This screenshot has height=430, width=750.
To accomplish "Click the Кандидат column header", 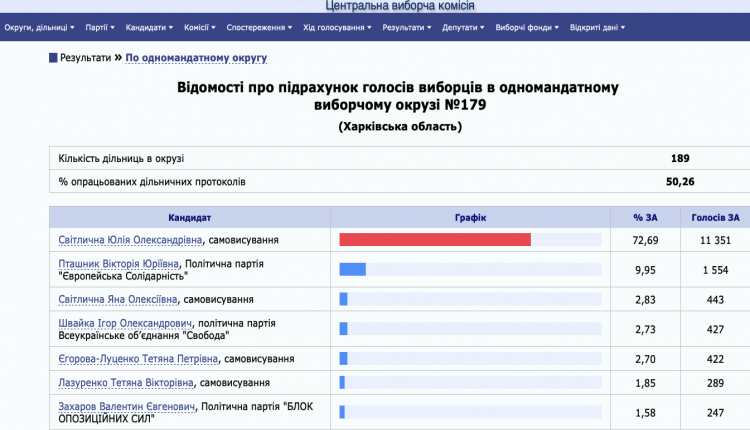I will coord(189,218).
